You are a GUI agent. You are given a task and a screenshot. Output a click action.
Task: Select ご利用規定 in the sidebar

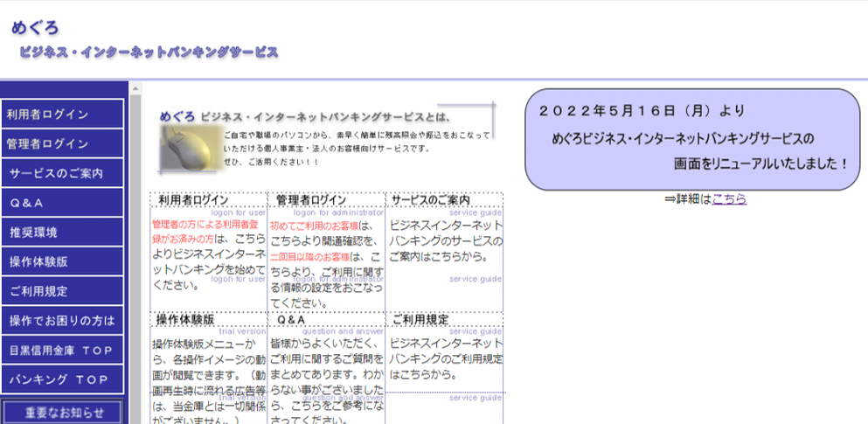point(62,291)
